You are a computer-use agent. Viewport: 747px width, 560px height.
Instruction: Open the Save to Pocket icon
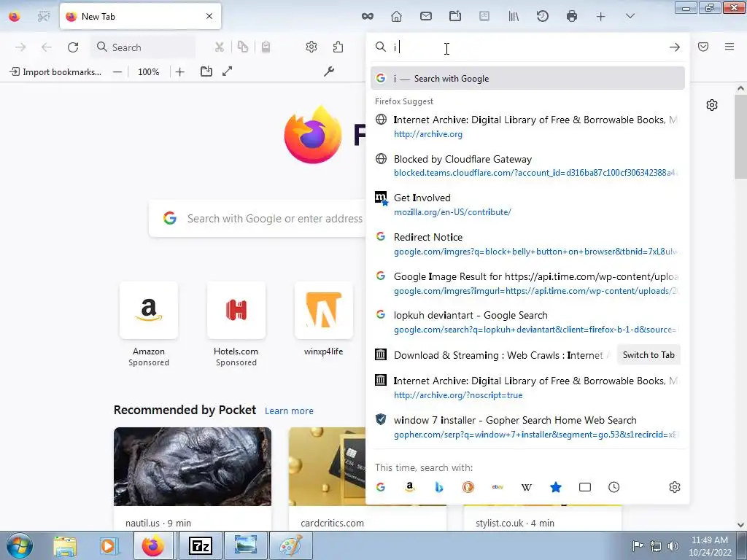703,47
